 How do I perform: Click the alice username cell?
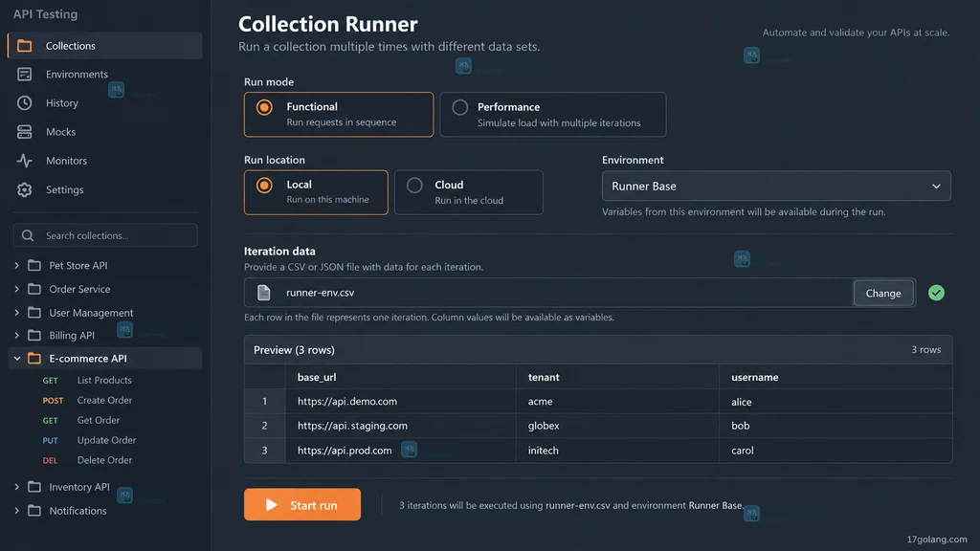[835, 401]
